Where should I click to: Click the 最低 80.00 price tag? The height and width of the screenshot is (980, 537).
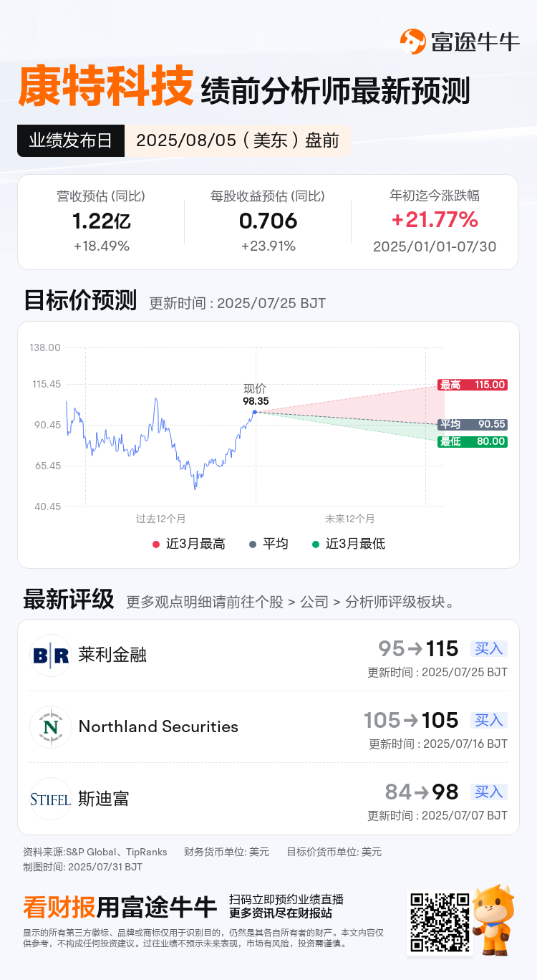click(x=472, y=441)
